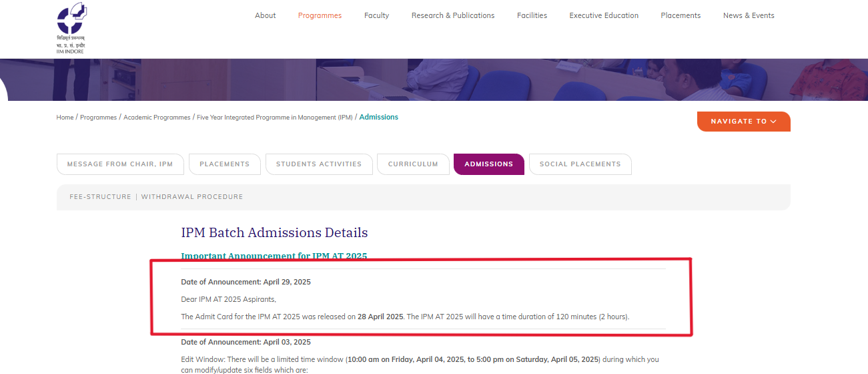Go to Facilities in navigation bar
Viewport: 868px width, 374px height.
532,15
